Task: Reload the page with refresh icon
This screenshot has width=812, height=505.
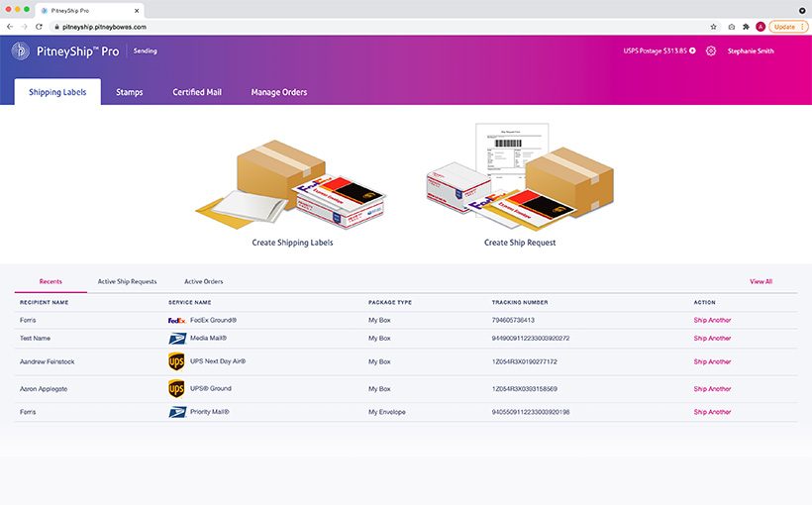Action: click(39, 27)
